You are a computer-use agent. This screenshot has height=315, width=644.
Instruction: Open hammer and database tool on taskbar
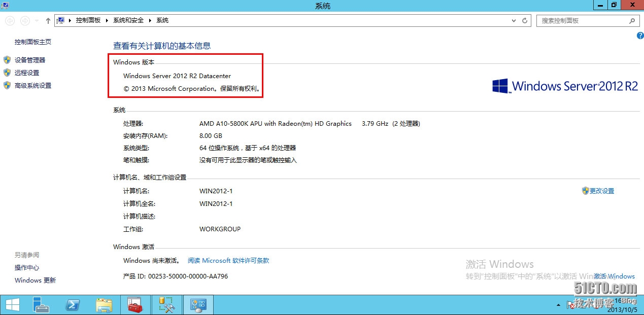167,305
